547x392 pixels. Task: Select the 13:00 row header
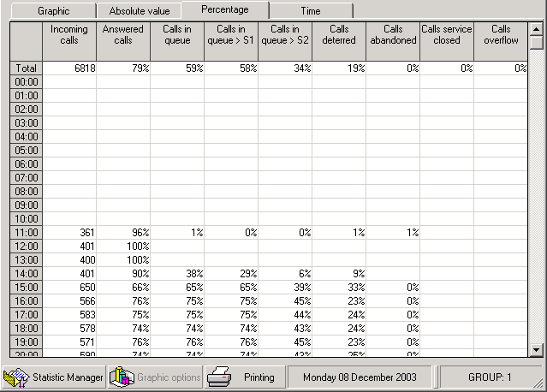click(27, 260)
